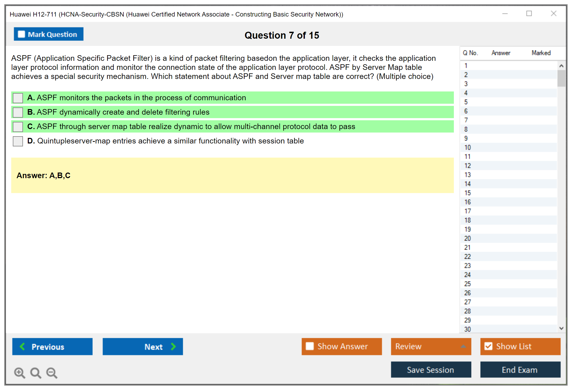Click the zoom out magnifier icon

(52, 373)
